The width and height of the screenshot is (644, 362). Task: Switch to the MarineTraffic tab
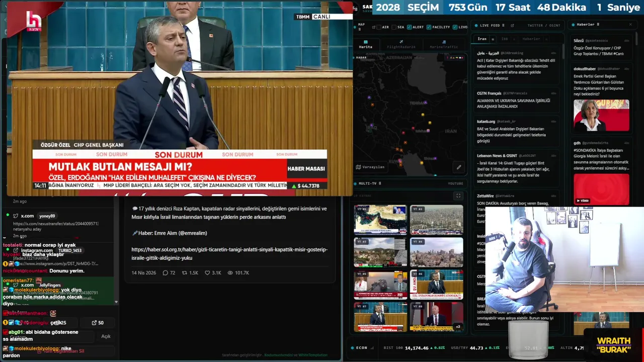[x=444, y=44]
